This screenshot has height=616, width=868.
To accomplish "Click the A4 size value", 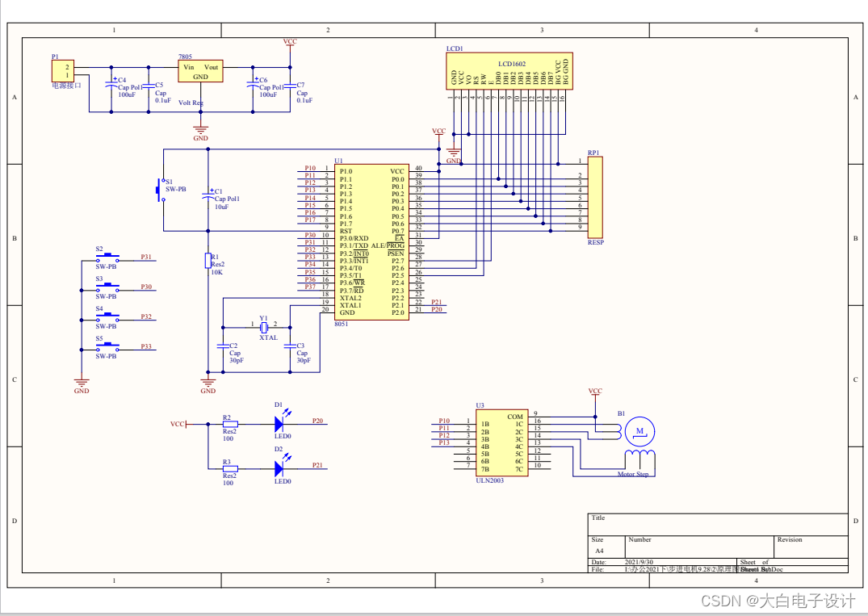I will pyautogui.click(x=599, y=551).
